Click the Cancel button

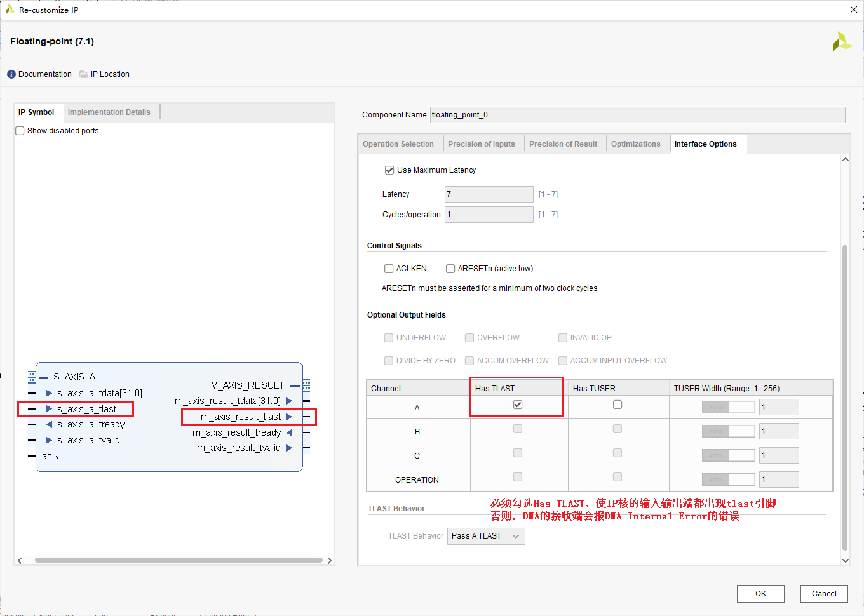(824, 594)
